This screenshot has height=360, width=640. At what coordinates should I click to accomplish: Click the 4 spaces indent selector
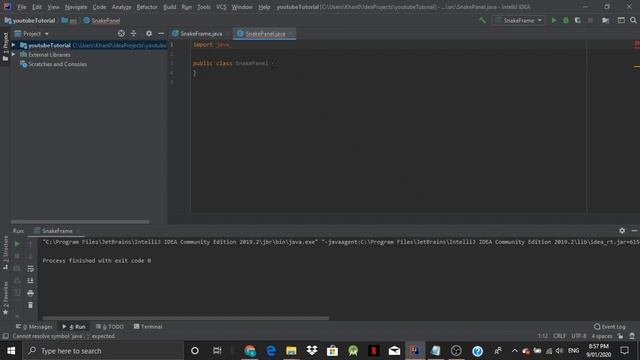pyautogui.click(x=602, y=336)
